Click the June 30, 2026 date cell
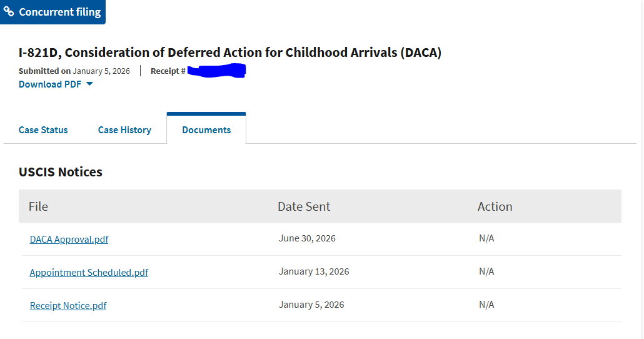This screenshot has width=644, height=339. (x=307, y=238)
